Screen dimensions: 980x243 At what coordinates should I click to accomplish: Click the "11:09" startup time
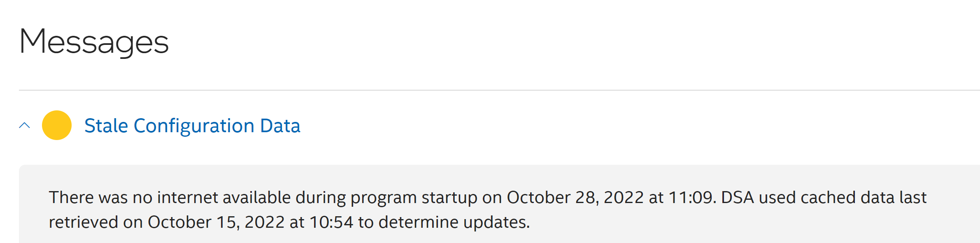click(x=690, y=198)
